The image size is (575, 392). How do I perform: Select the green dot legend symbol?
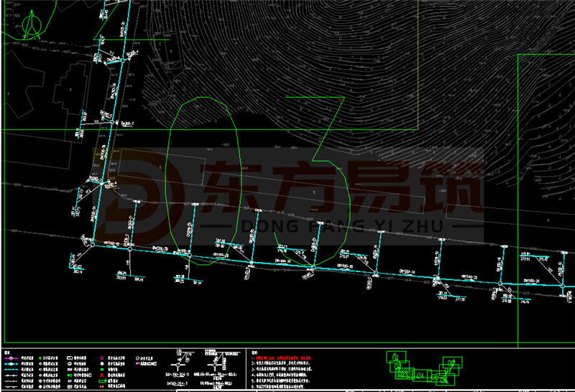click(40, 358)
